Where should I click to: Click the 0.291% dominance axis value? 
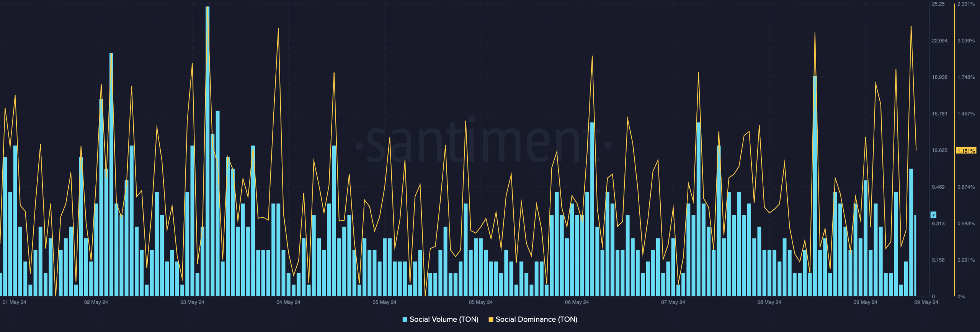tap(966, 260)
